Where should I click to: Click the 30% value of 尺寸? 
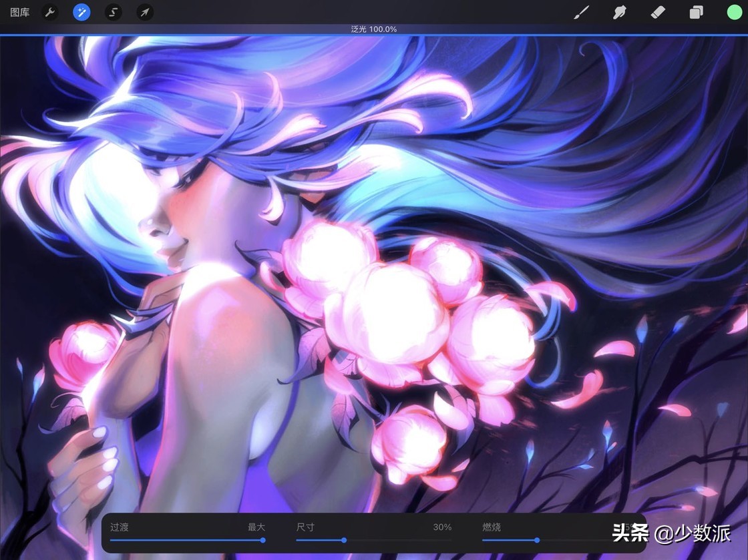442,527
